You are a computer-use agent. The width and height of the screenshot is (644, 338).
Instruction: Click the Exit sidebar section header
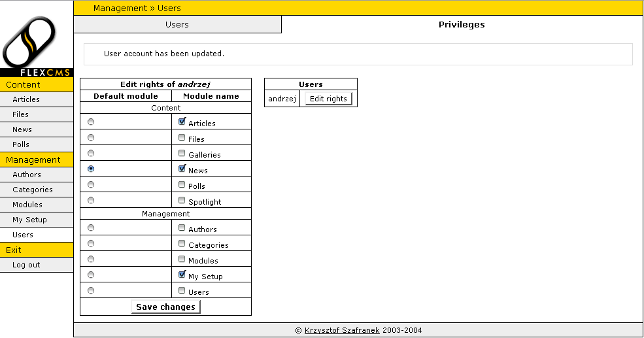coord(37,250)
